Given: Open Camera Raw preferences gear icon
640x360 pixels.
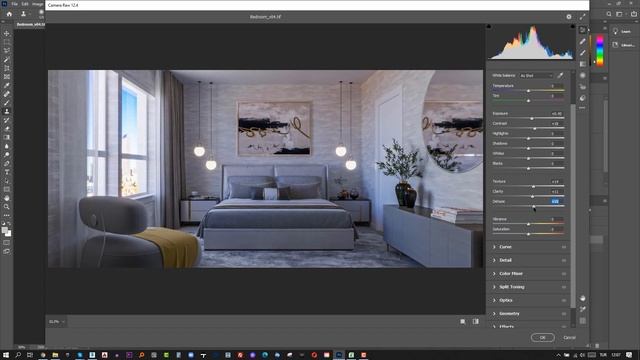Looking at the screenshot, I should click(x=569, y=17).
